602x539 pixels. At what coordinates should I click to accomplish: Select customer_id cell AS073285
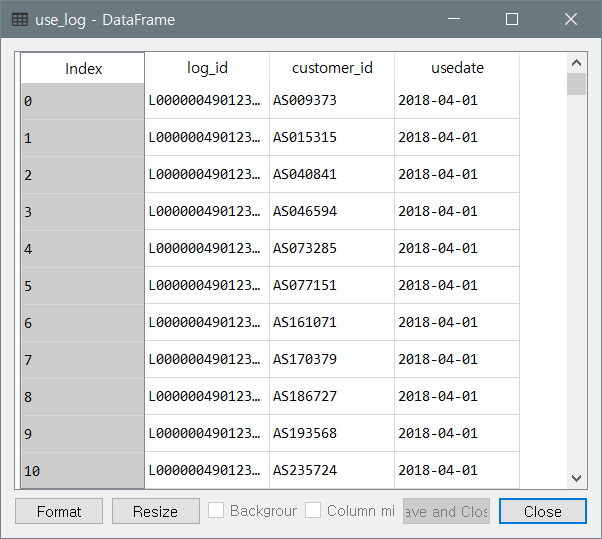tap(332, 248)
